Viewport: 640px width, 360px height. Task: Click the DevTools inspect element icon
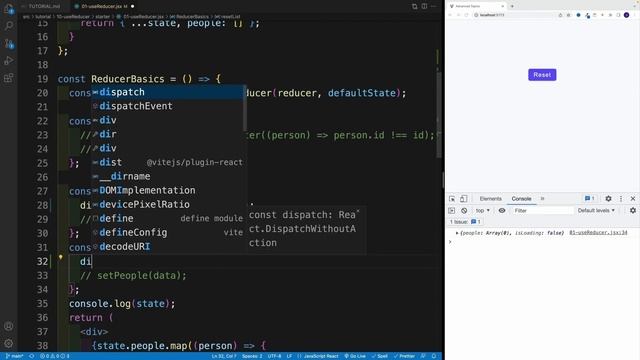(452, 199)
